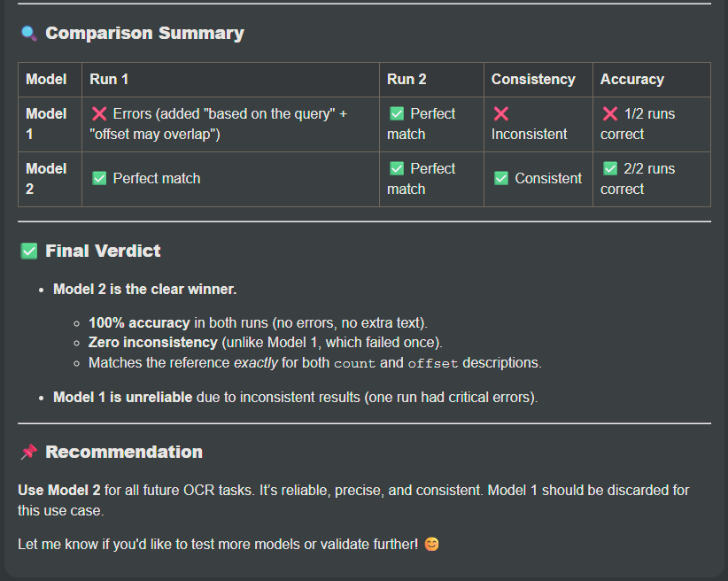Click the green checkmark icon beside Final Verdict
Image resolution: width=728 pixels, height=581 pixels.
click(x=28, y=252)
